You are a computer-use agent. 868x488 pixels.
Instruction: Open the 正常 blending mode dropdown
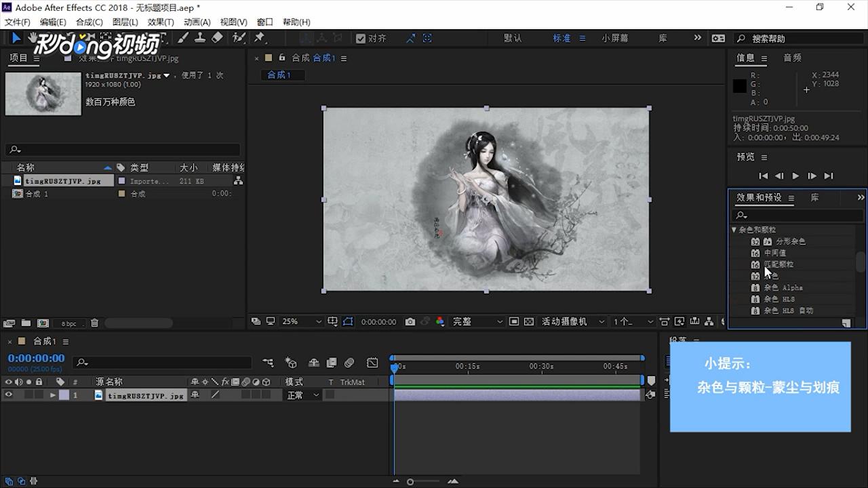tap(302, 395)
